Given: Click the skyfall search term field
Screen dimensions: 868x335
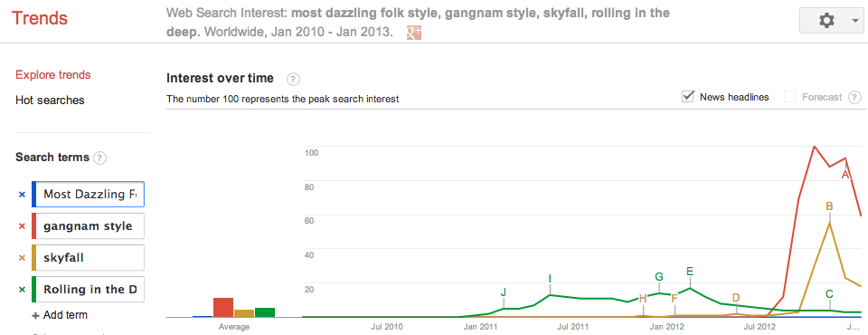Looking at the screenshot, I should [88, 258].
